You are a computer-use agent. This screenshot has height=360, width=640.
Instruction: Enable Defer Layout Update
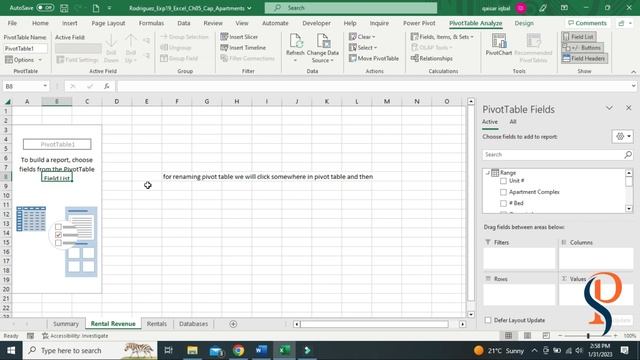[x=488, y=320]
